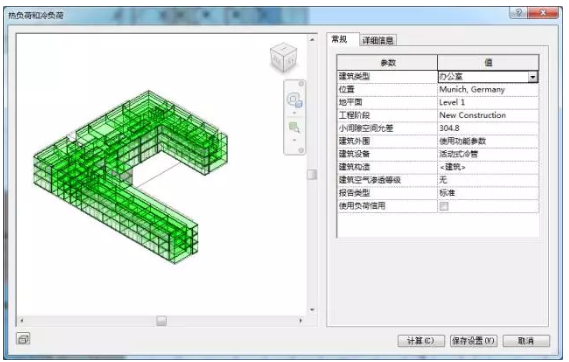569x362 pixels.
Task: Click the view window icon below the preview
Action: (x=23, y=339)
